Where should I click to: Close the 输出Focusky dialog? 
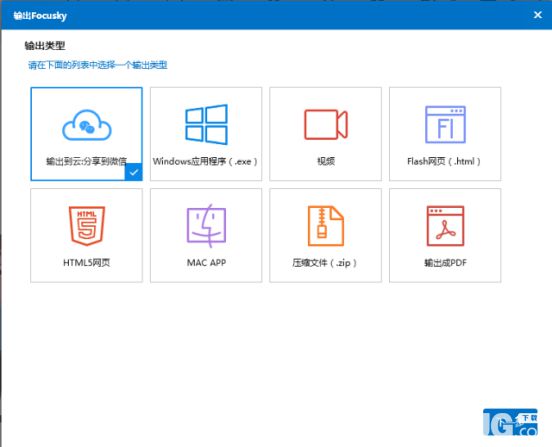click(538, 15)
